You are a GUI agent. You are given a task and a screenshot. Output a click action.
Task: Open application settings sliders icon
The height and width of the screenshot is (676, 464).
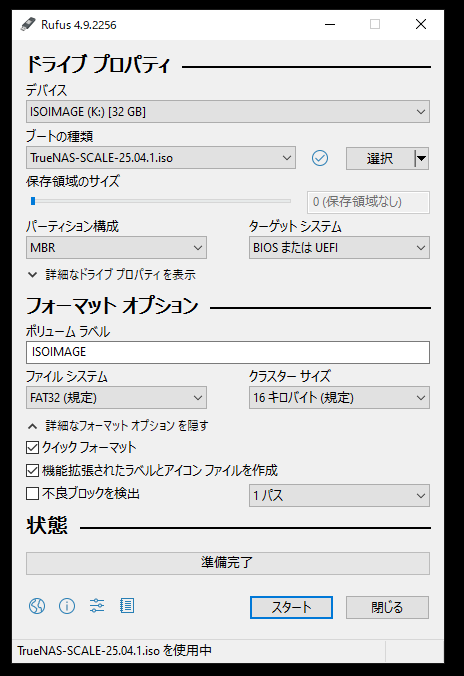click(97, 606)
